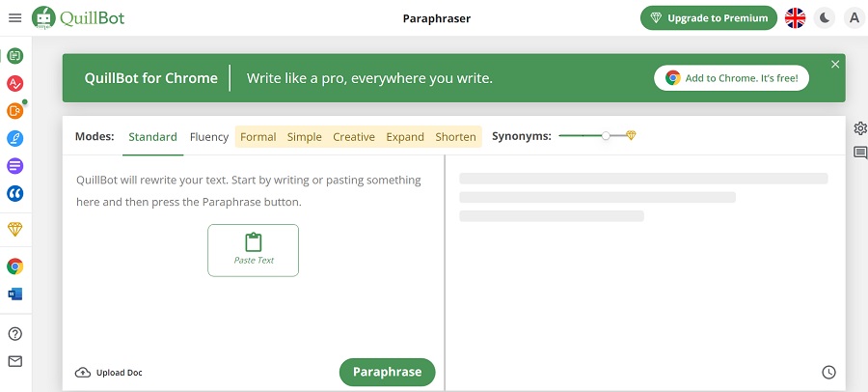The height and width of the screenshot is (392, 868).
Task: Click Add to Chrome. It's free! button
Action: point(731,78)
